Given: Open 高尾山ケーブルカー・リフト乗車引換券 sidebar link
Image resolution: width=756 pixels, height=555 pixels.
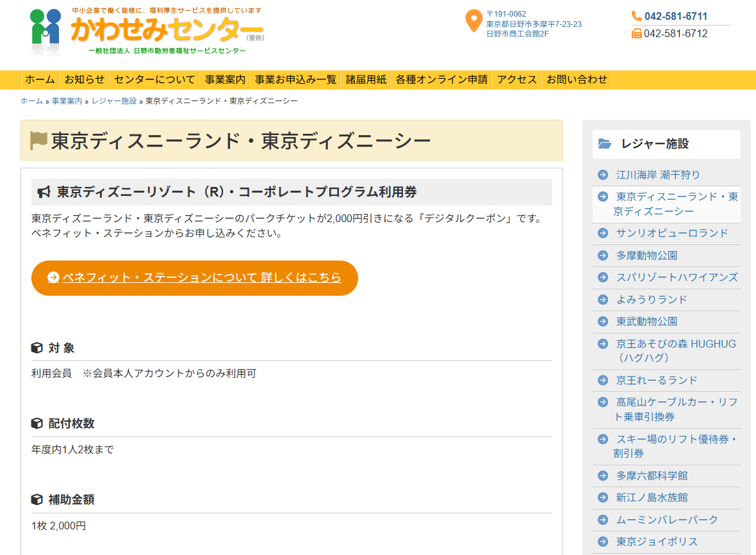Looking at the screenshot, I should coord(675,409).
